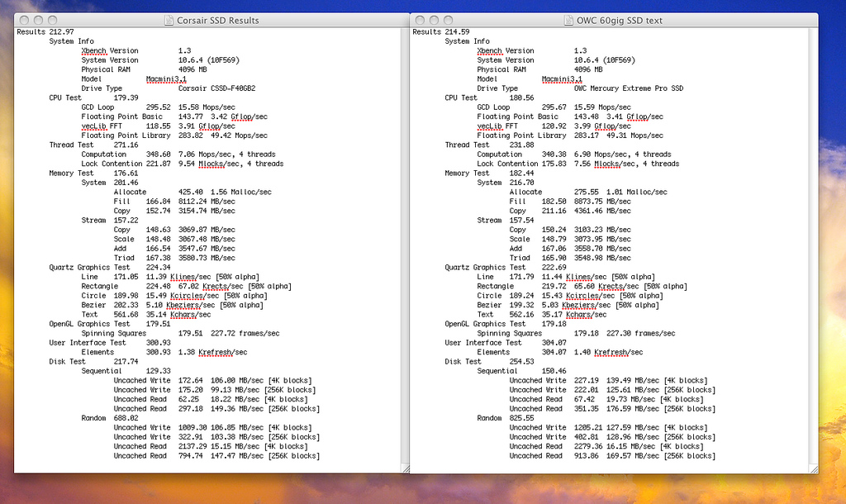Click the OpenGL Graphics Test score '179.51'
This screenshot has height=504, width=846.
pos(158,325)
